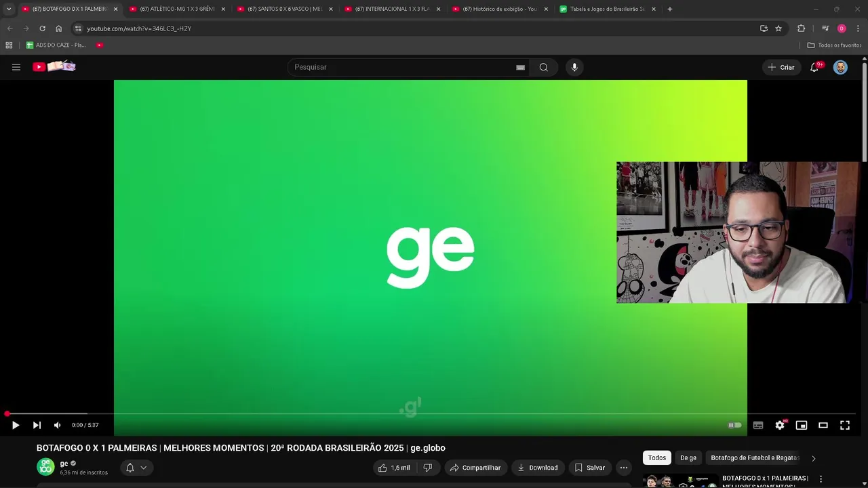Like the video with 1,6 mil
This screenshot has width=868, height=488.
(x=395, y=468)
